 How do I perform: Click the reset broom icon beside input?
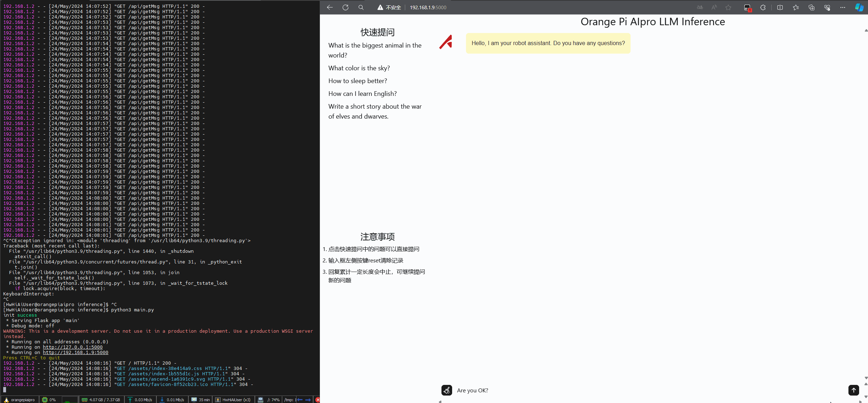pos(446,390)
